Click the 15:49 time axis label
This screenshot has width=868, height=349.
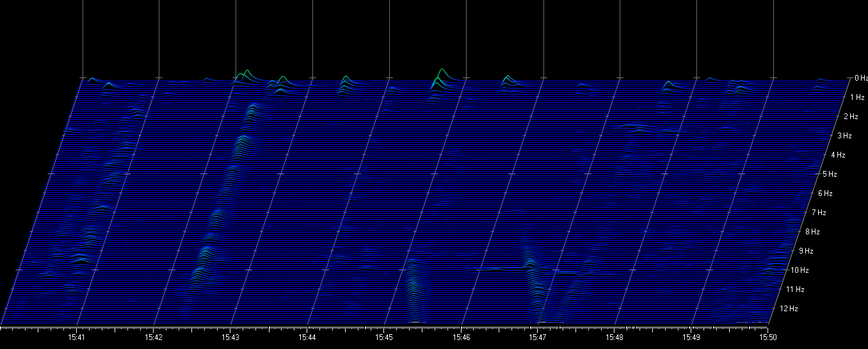[691, 337]
